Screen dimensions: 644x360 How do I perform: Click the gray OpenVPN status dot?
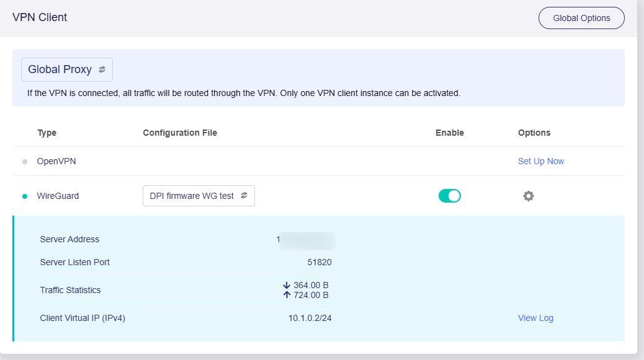(25, 162)
